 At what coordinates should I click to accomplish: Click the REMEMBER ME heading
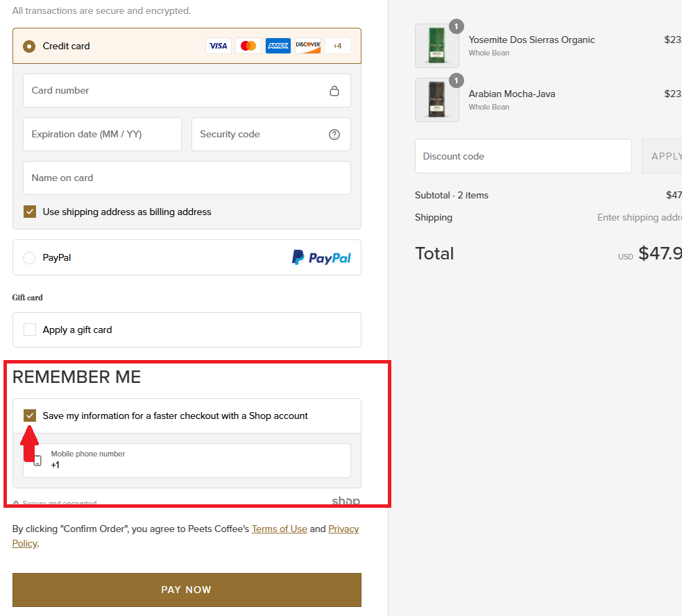pos(76,377)
